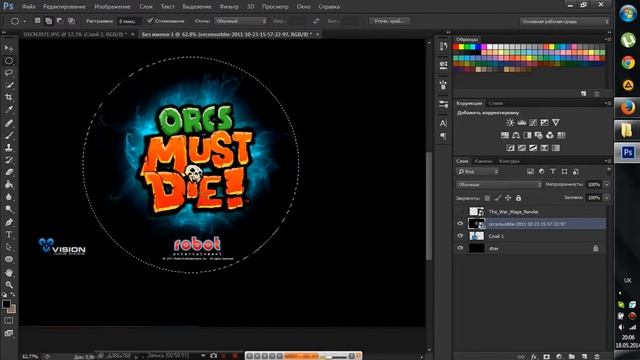
Task: Hide the orcsmustdie layer eye
Action: 460,224
